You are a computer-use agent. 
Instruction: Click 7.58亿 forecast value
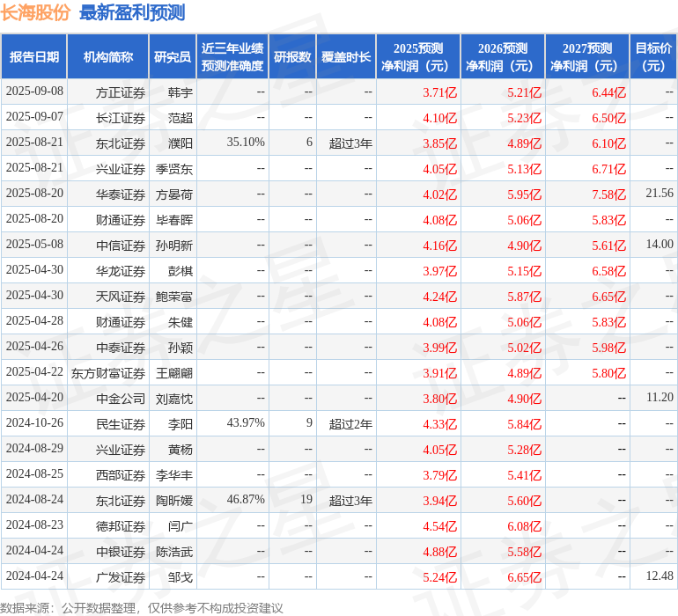pyautogui.click(x=608, y=194)
